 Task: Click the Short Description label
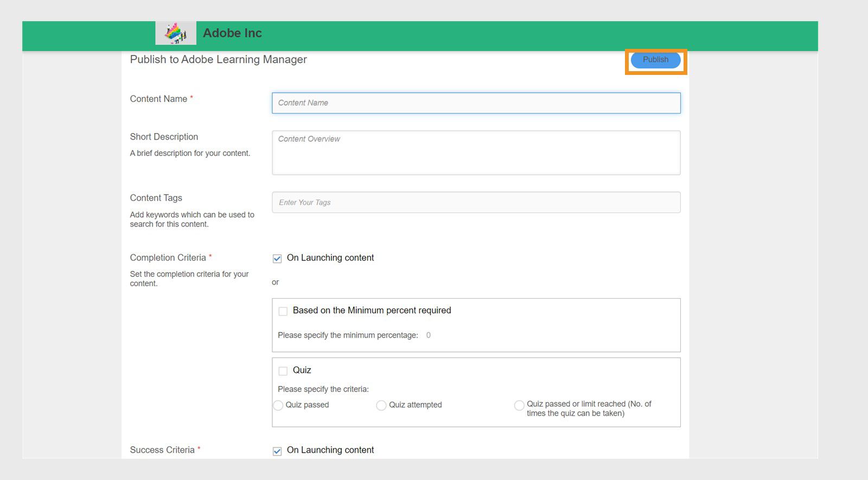[164, 137]
